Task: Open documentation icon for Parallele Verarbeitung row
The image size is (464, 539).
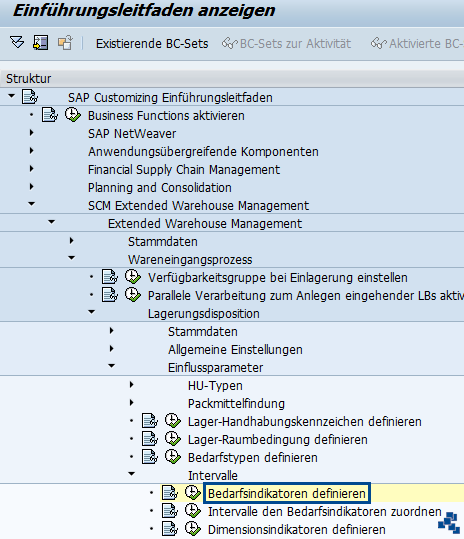Action: [110, 295]
